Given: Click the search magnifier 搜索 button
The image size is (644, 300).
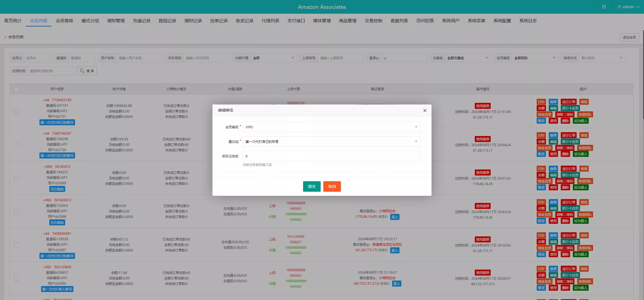Looking at the screenshot, I should tap(87, 71).
